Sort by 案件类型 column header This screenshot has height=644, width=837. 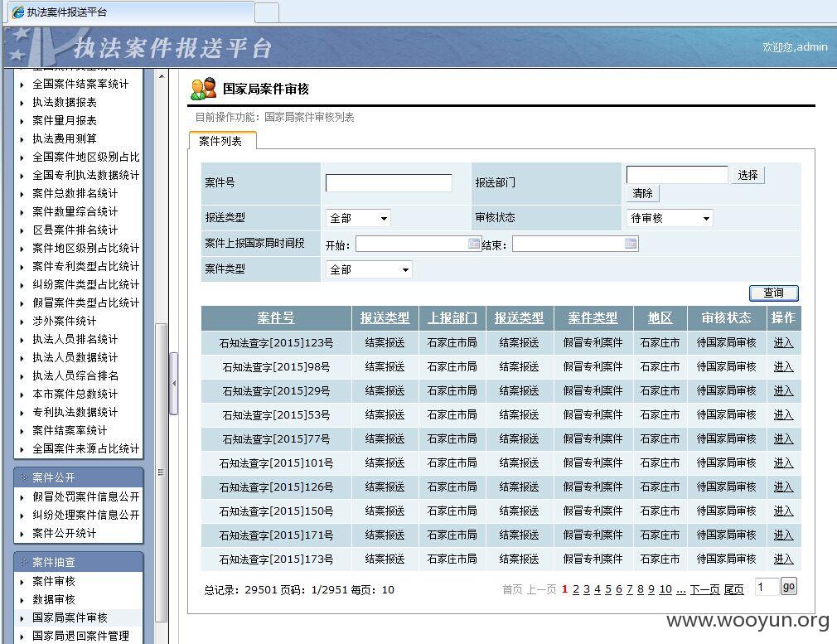(x=593, y=317)
